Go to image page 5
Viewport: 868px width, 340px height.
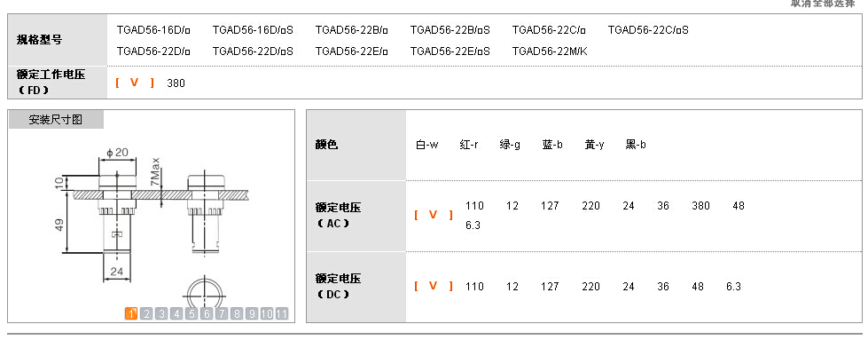tap(192, 314)
